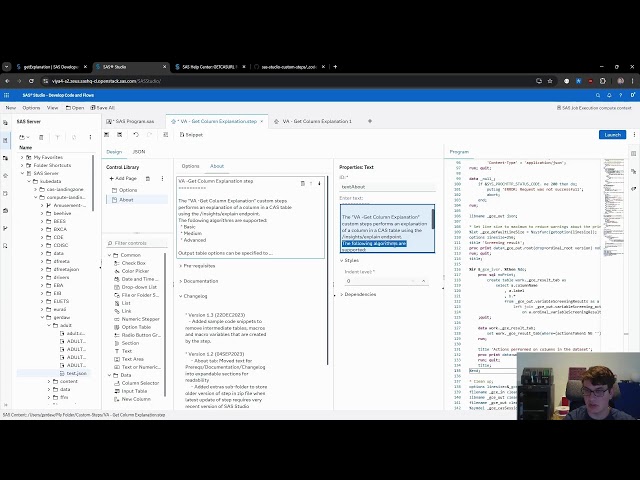Open the more options in SAS Server pane
The width and height of the screenshot is (640, 480).
(90, 138)
